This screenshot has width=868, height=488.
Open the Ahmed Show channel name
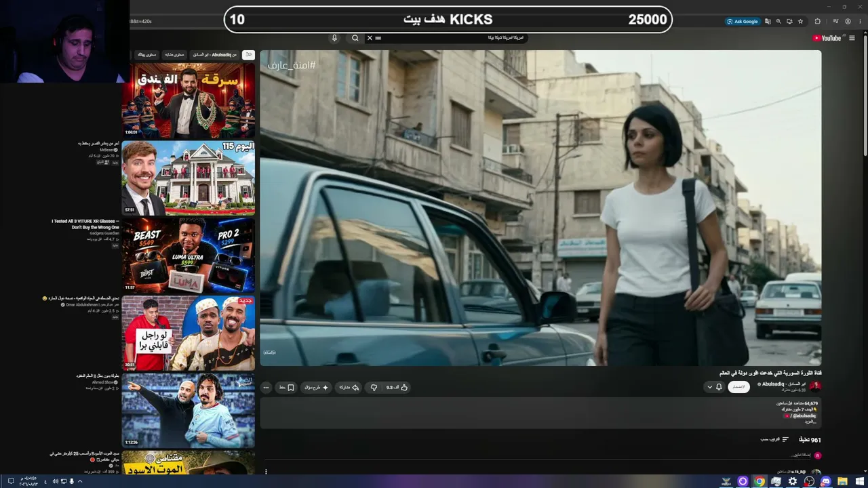(x=105, y=382)
